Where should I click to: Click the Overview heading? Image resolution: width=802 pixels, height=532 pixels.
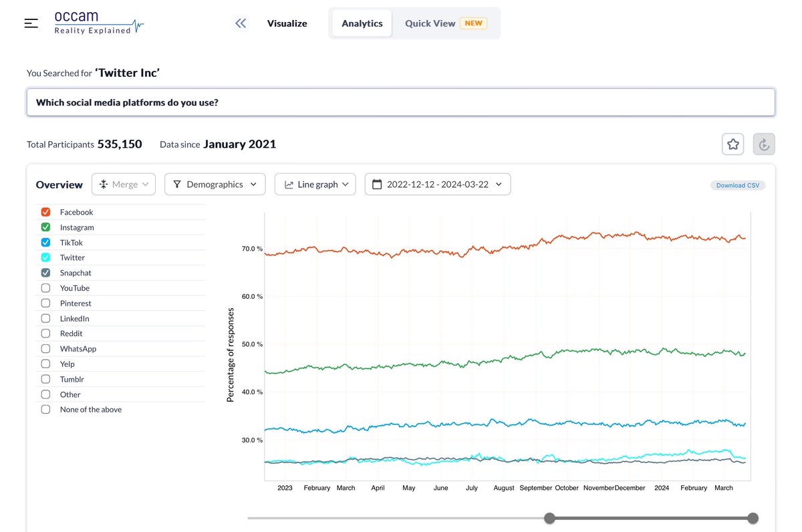(59, 185)
